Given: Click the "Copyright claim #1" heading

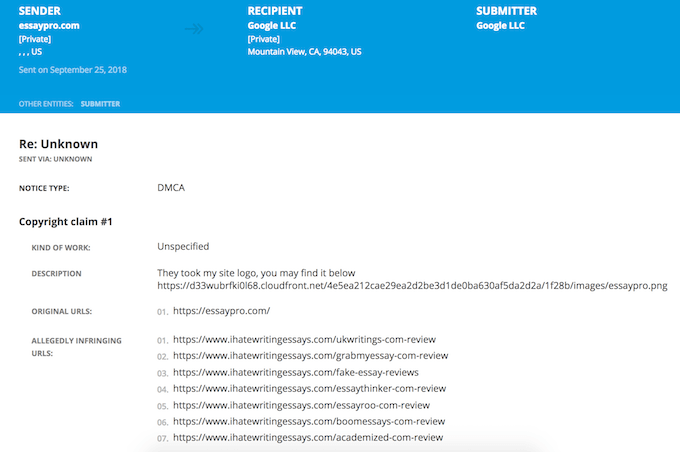Looking at the screenshot, I should point(65,222).
